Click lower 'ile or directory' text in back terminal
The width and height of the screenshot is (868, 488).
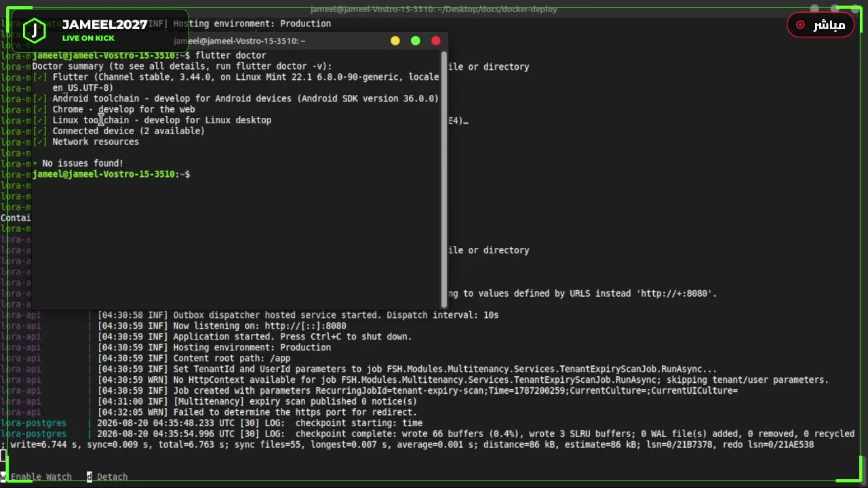click(489, 251)
